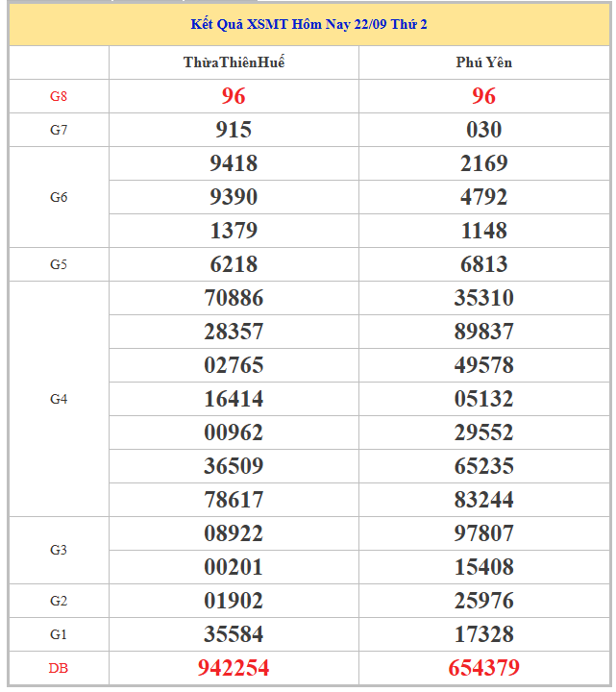The width and height of the screenshot is (616, 692).
Task: Select the G6 number 4792
Action: pos(483,197)
